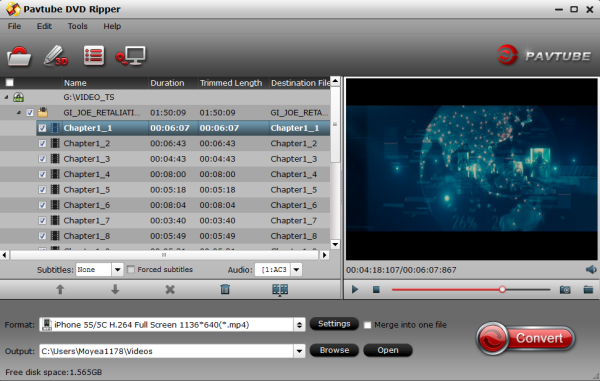Click the Settings button
The width and height of the screenshot is (600, 381).
(334, 324)
